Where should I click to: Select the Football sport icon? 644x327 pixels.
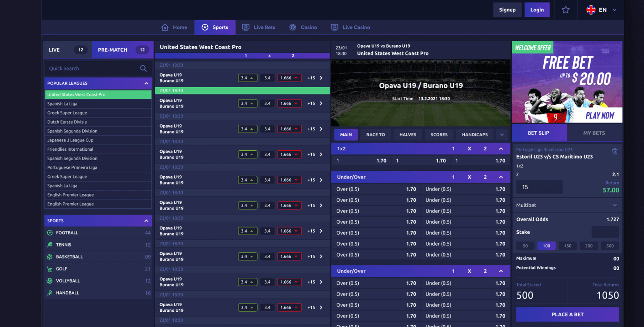(x=50, y=233)
